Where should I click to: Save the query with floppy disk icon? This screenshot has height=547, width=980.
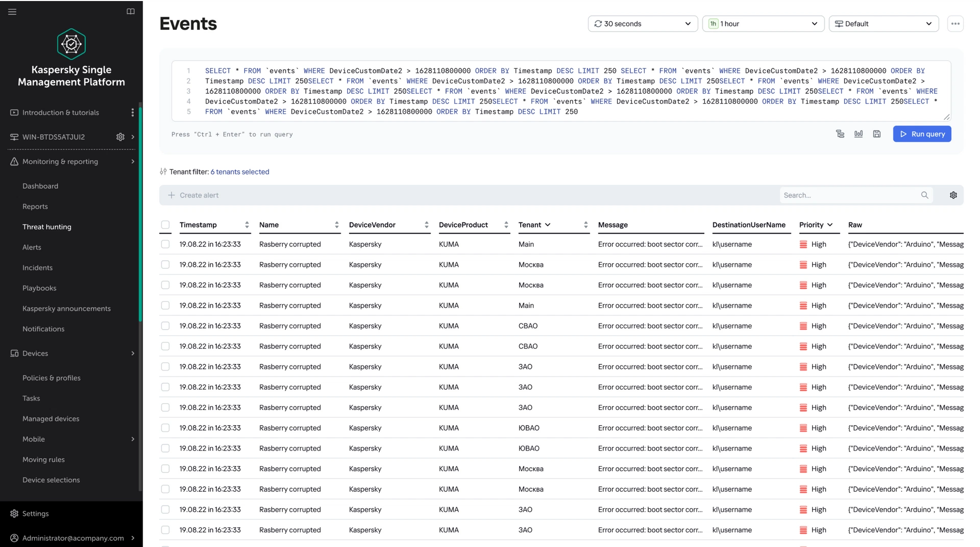[877, 134]
